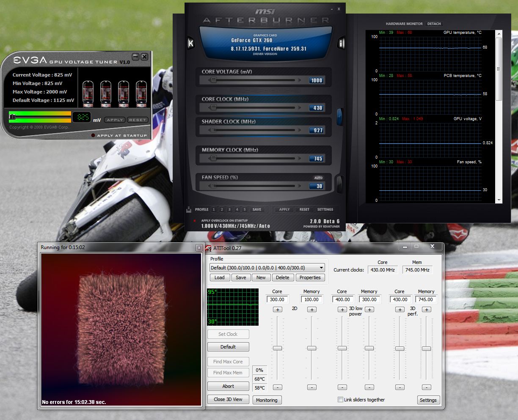Select Afterburner profile slot 1
The height and width of the screenshot is (420, 518).
[x=214, y=209]
